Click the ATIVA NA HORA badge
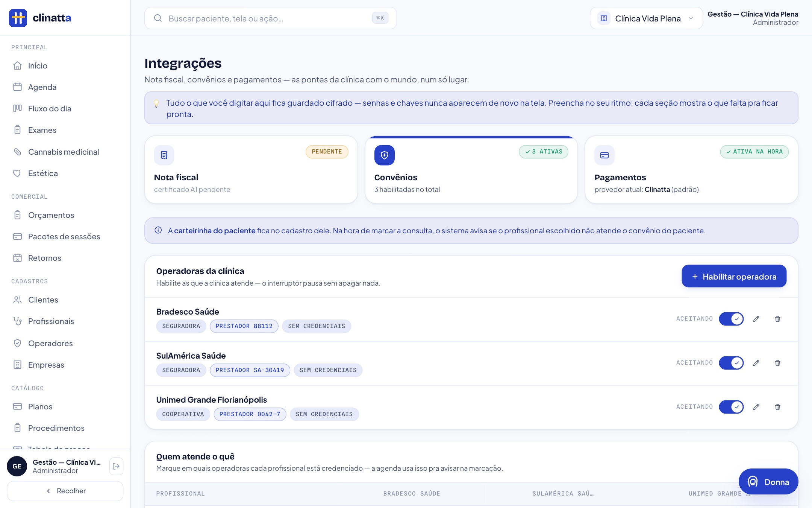The width and height of the screenshot is (812, 508). 754,152
